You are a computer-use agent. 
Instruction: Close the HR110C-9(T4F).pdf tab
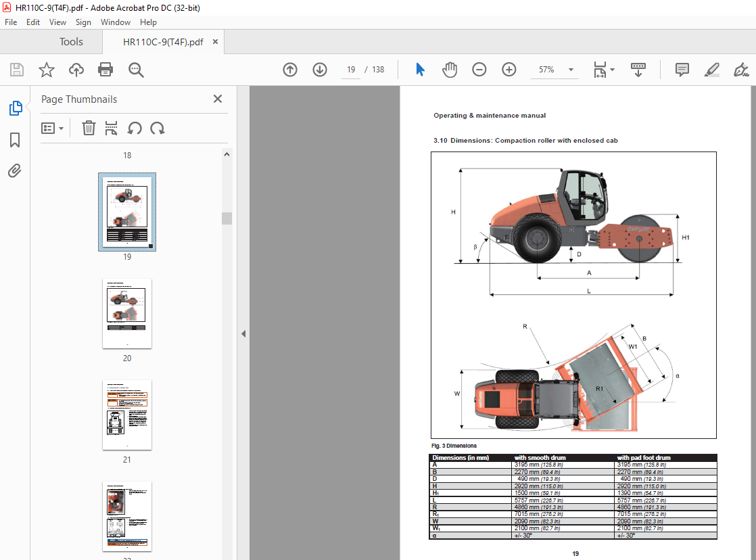click(x=215, y=42)
